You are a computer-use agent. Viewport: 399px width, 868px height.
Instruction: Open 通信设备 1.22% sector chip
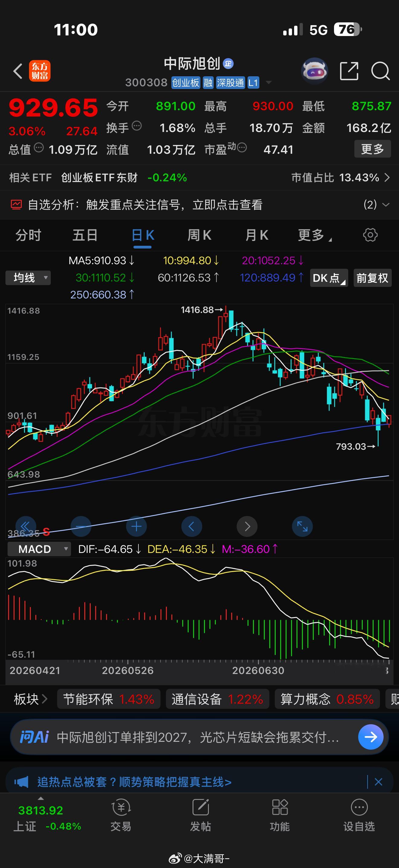[217, 699]
